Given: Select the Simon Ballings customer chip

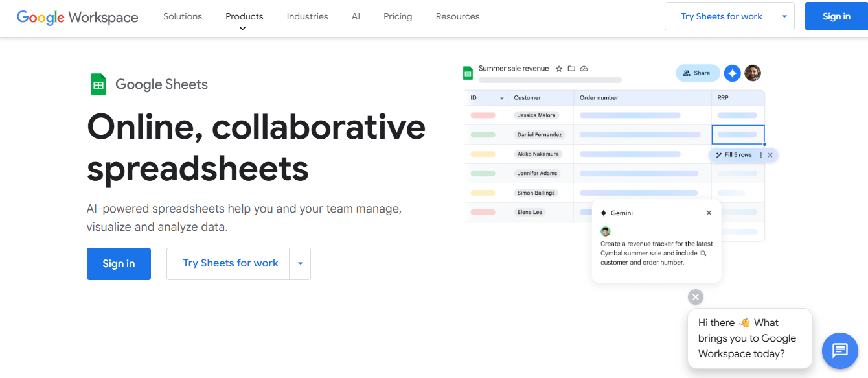Looking at the screenshot, I should [x=536, y=193].
